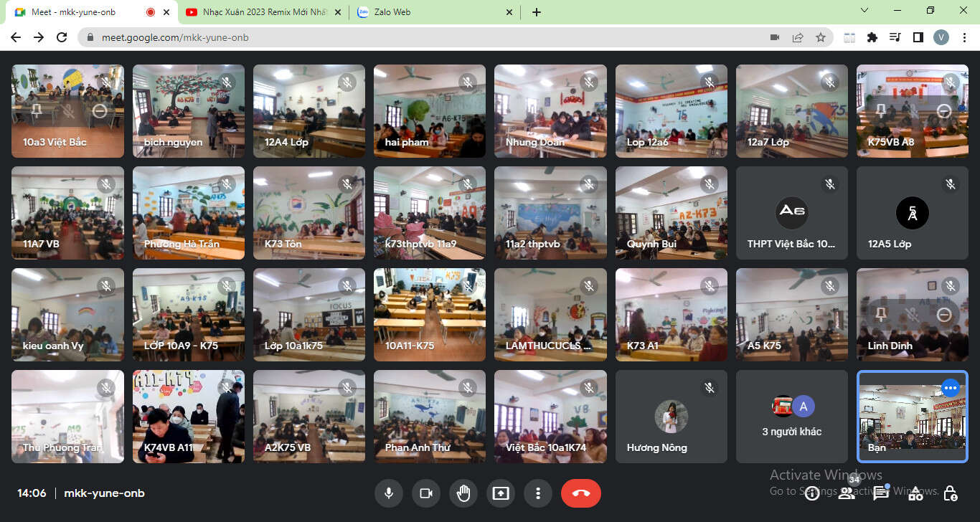Open media controls music-note icon
This screenshot has width=980, height=522.
895,37
